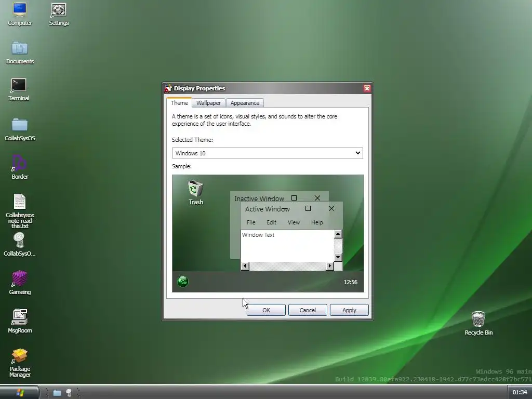The height and width of the screenshot is (399, 532).
Task: Click the green start orb in sample taskbar
Action: click(x=183, y=282)
